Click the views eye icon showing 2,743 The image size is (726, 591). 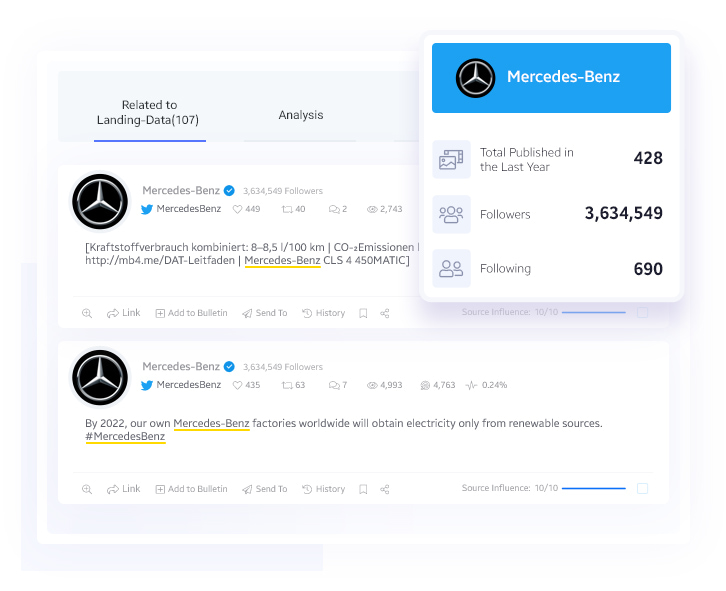coord(372,209)
